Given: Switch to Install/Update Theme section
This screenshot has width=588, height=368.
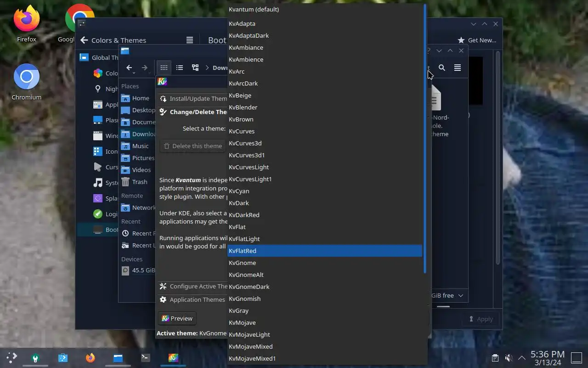Looking at the screenshot, I should click(x=192, y=98).
